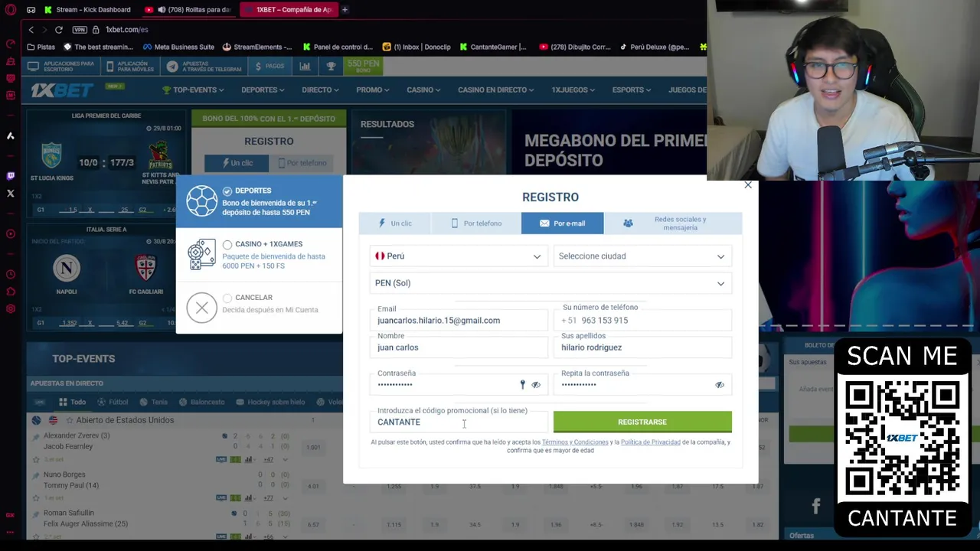This screenshot has height=551, width=980.
Task: Click the promo code field with CANTANTE
Action: 459,422
